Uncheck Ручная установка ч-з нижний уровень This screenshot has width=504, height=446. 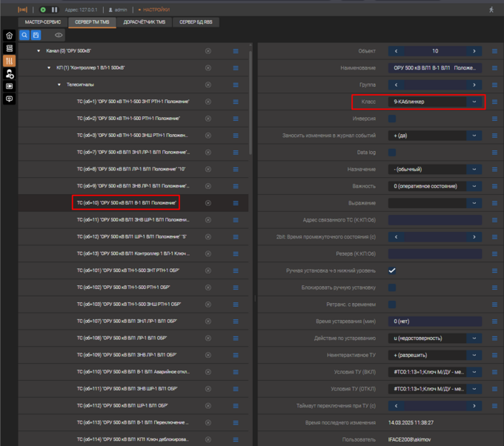[392, 270]
